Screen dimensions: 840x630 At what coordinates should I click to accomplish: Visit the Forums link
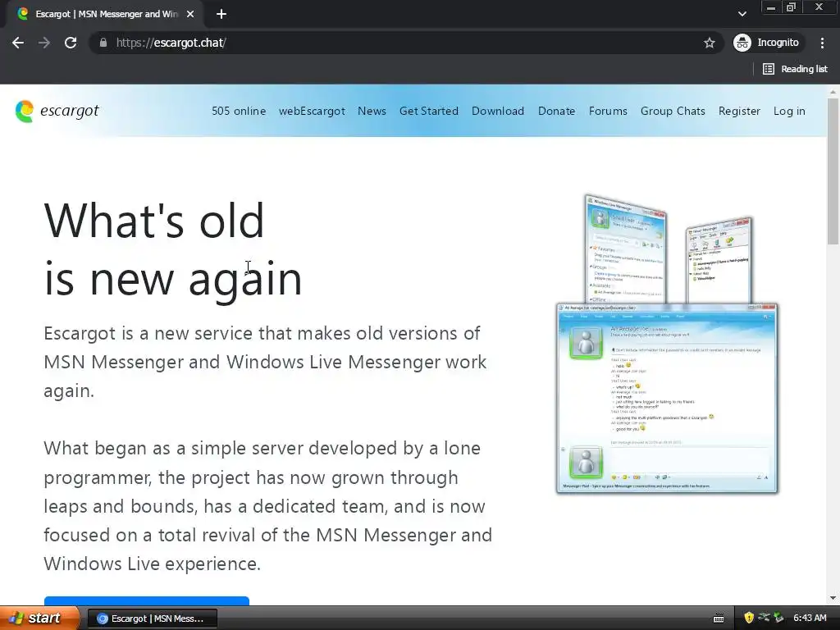(x=608, y=111)
